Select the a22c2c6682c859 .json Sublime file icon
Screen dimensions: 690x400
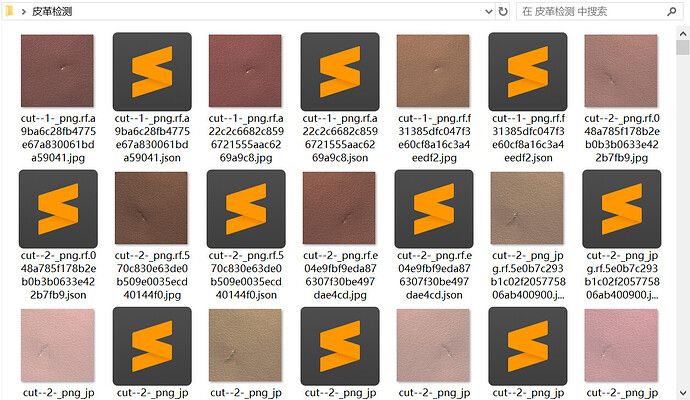click(340, 71)
